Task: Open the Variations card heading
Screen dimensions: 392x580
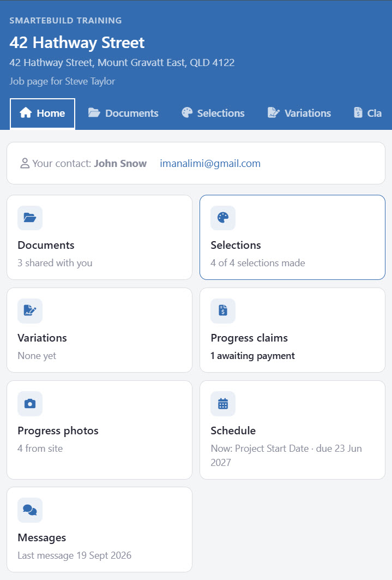Action: coord(42,338)
